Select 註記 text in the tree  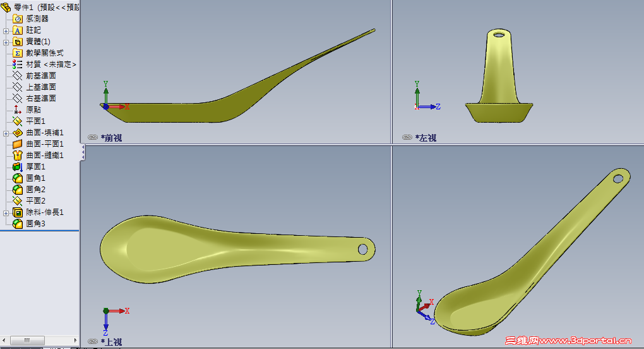point(33,30)
